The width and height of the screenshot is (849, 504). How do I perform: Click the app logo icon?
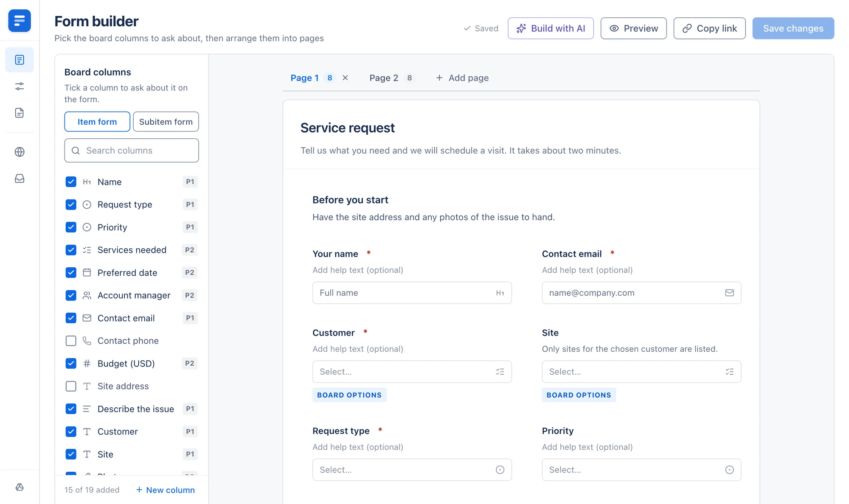[x=20, y=20]
